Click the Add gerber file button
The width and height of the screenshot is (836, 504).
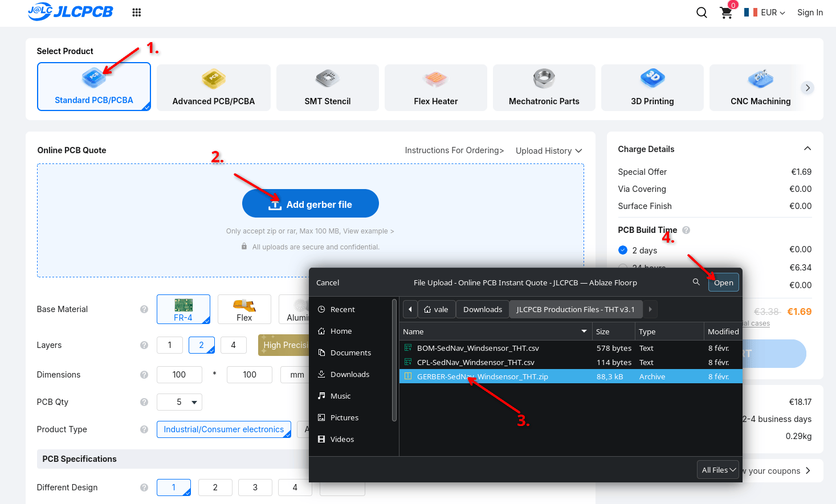pyautogui.click(x=311, y=204)
